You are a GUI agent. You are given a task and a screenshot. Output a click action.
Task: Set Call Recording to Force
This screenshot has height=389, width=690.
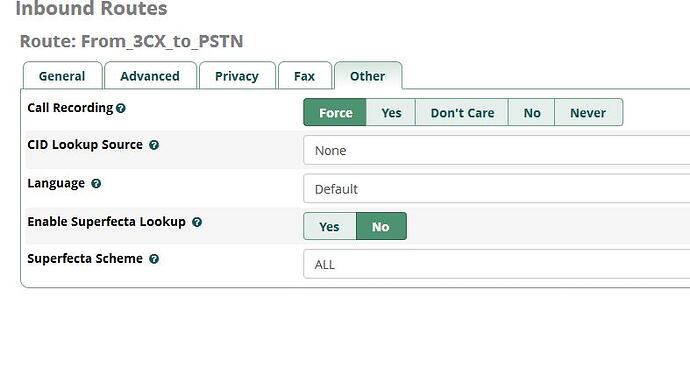(335, 113)
